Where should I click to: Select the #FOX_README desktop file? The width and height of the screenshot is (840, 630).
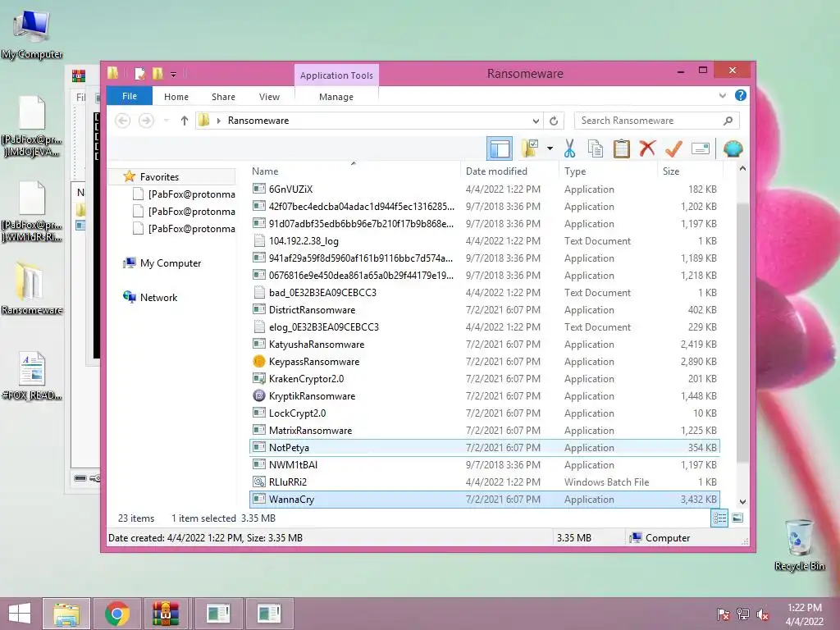pyautogui.click(x=32, y=377)
